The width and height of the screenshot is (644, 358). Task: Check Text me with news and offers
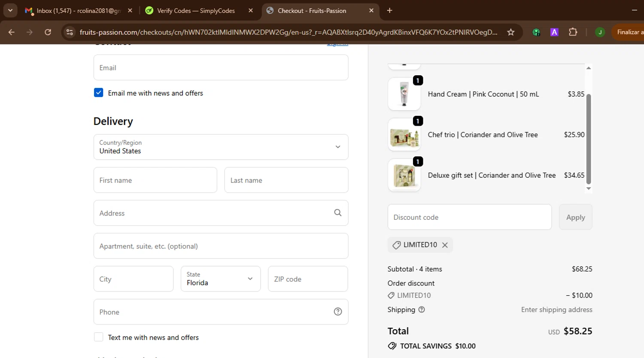pyautogui.click(x=99, y=337)
